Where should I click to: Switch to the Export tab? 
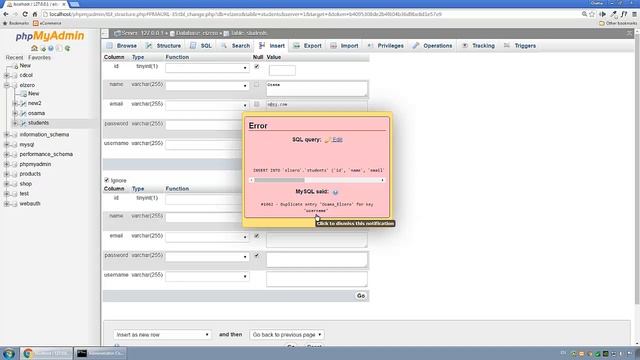(x=308, y=46)
